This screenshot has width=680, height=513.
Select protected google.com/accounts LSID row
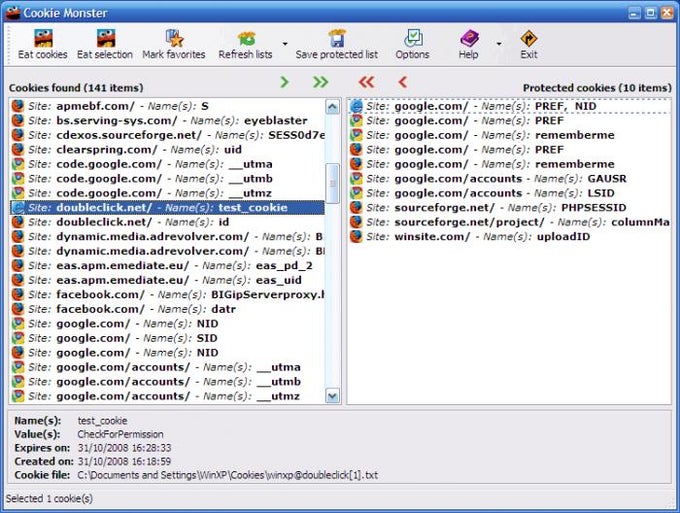pyautogui.click(x=510, y=193)
